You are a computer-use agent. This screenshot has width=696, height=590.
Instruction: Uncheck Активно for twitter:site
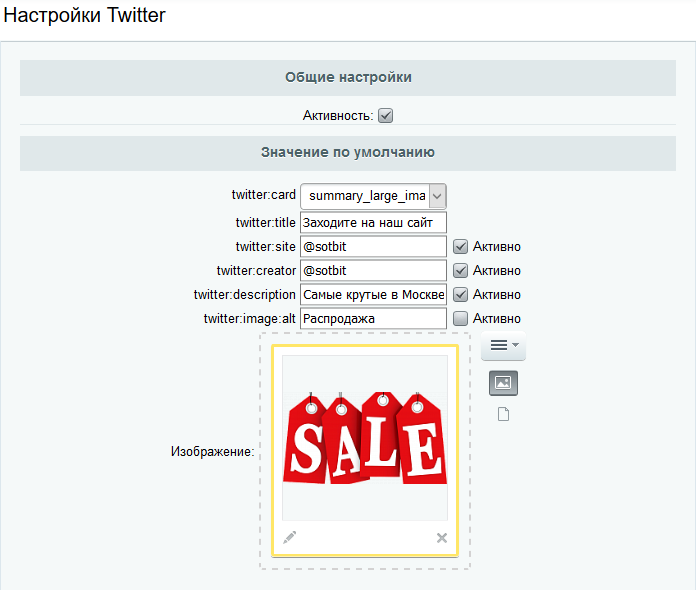click(461, 246)
